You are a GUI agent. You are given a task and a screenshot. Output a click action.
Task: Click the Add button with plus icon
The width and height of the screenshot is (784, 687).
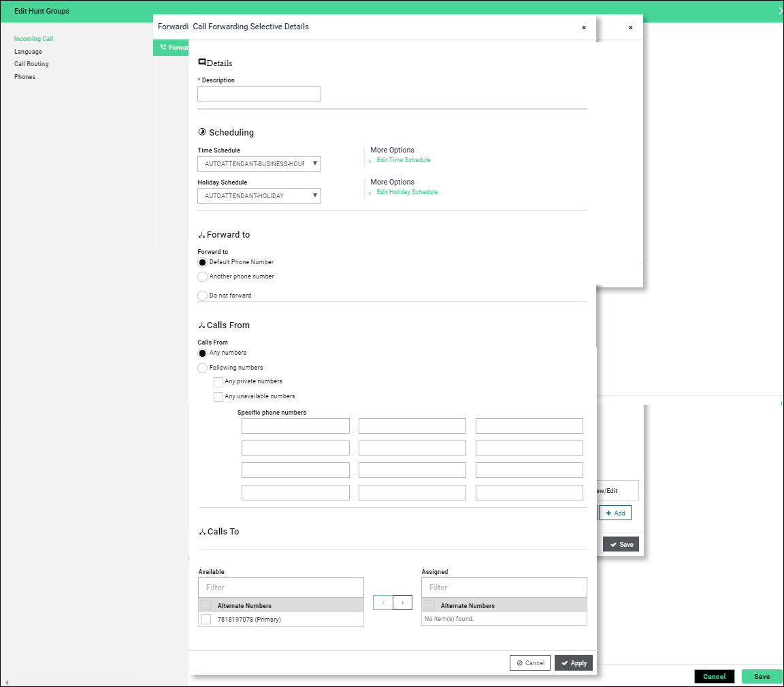click(x=615, y=513)
